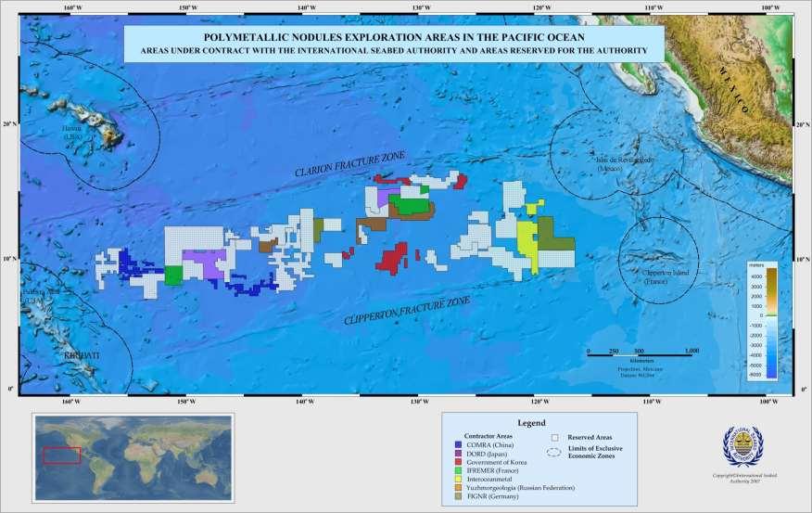Image resolution: width=812 pixels, height=513 pixels.
Task: Click the red rectangle in the inset map
Action: coord(61,455)
